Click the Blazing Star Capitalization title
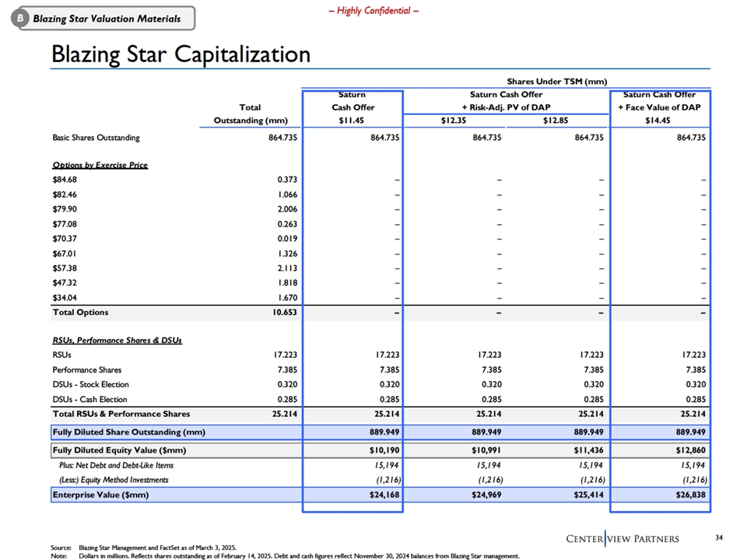Image resolution: width=747 pixels, height=560 pixels. click(181, 54)
